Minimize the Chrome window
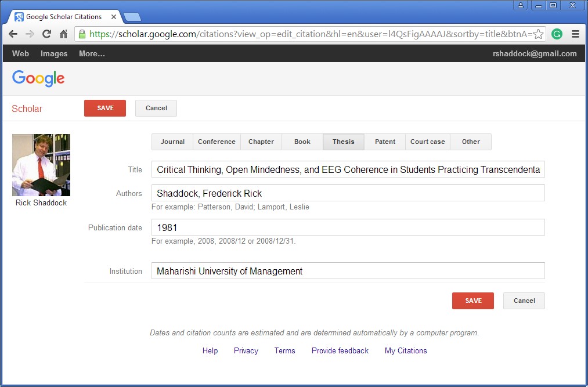 [539, 5]
